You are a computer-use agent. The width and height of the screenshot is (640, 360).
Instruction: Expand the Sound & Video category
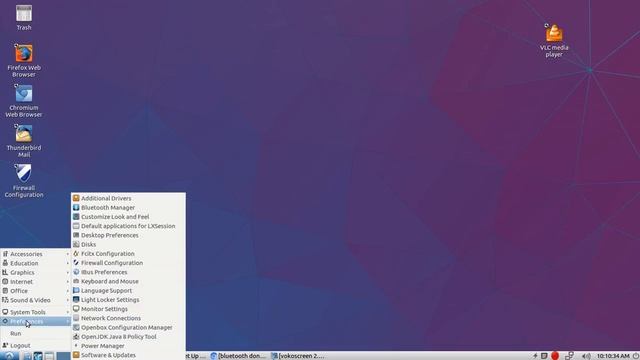(36, 300)
